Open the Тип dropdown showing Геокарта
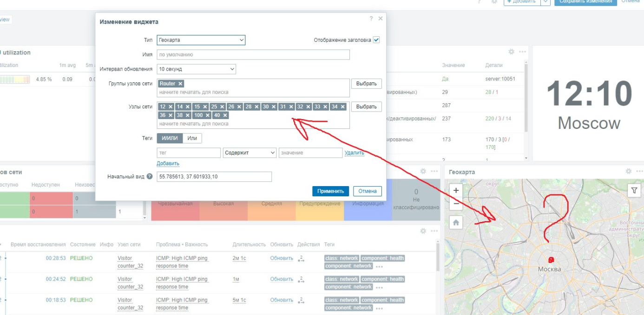 click(201, 40)
